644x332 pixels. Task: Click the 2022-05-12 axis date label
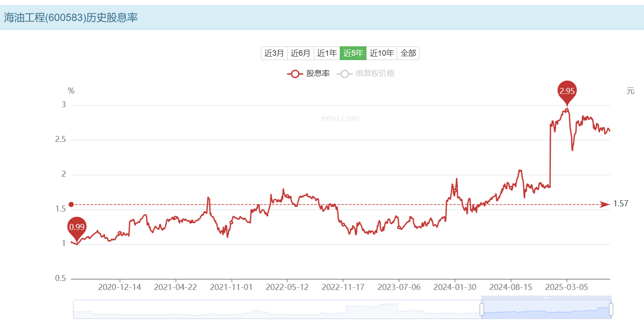tap(287, 287)
